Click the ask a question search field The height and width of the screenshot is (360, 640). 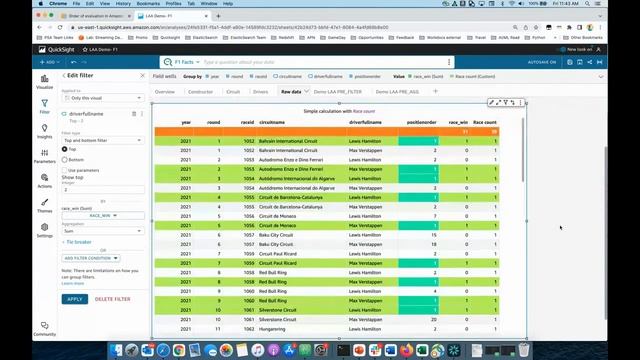(x=322, y=62)
